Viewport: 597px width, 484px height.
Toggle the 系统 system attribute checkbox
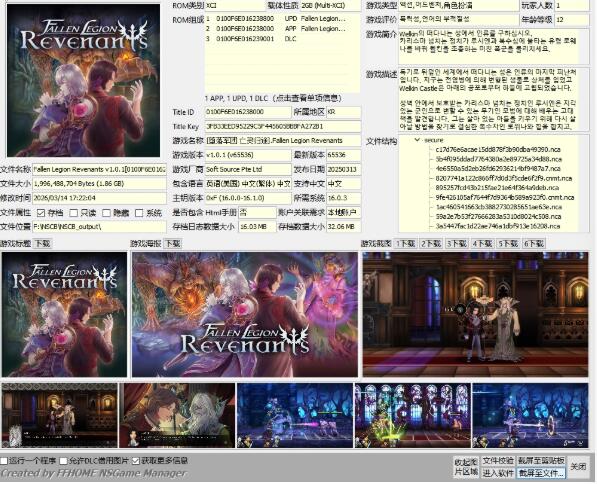coord(139,213)
